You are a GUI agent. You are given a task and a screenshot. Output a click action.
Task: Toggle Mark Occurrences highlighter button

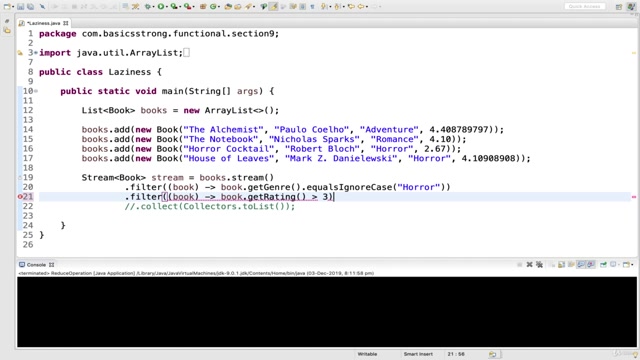click(273, 7)
